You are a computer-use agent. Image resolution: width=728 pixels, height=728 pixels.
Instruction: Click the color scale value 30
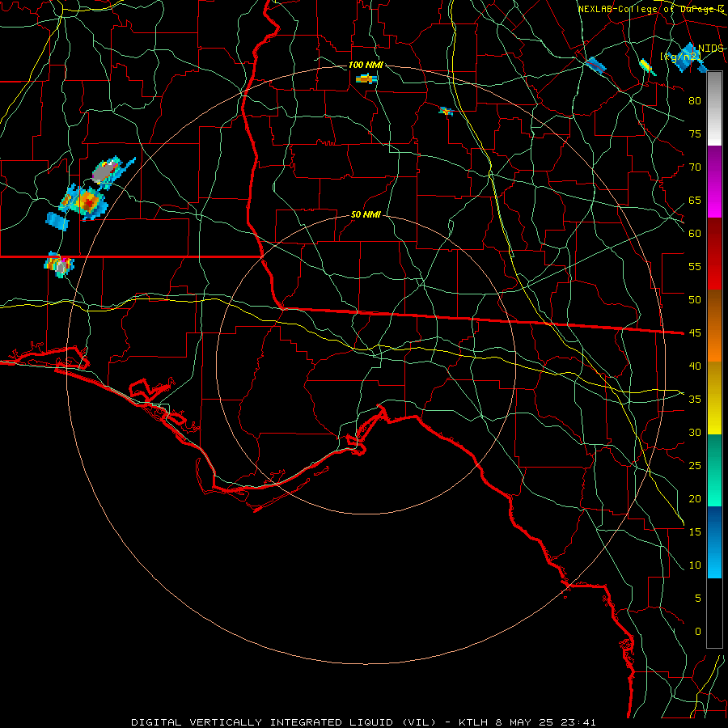695,432
